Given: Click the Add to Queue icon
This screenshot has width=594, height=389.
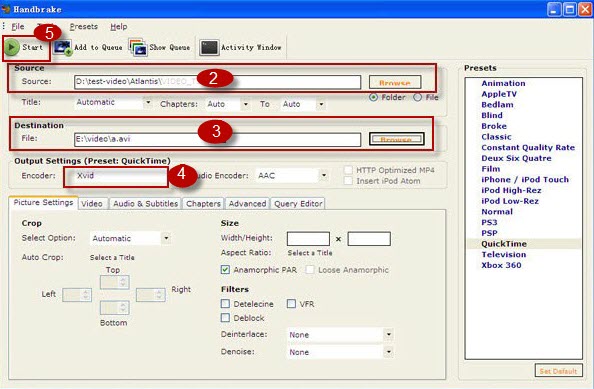Looking at the screenshot, I should 63,48.
